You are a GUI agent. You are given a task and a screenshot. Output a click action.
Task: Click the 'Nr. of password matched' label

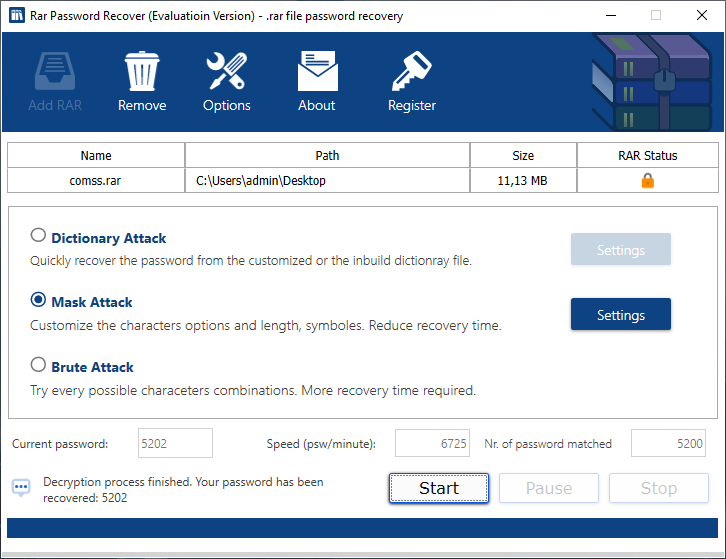click(548, 444)
